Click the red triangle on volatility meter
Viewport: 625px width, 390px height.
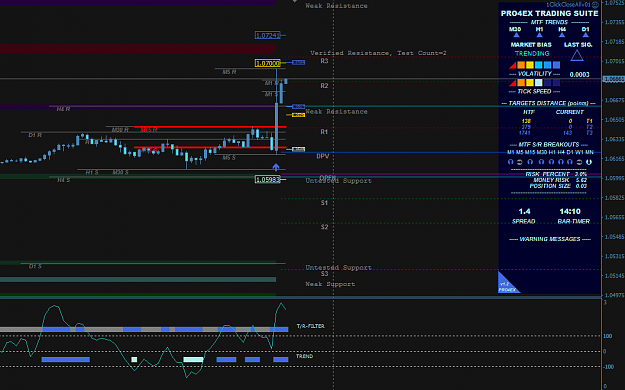[513, 65]
